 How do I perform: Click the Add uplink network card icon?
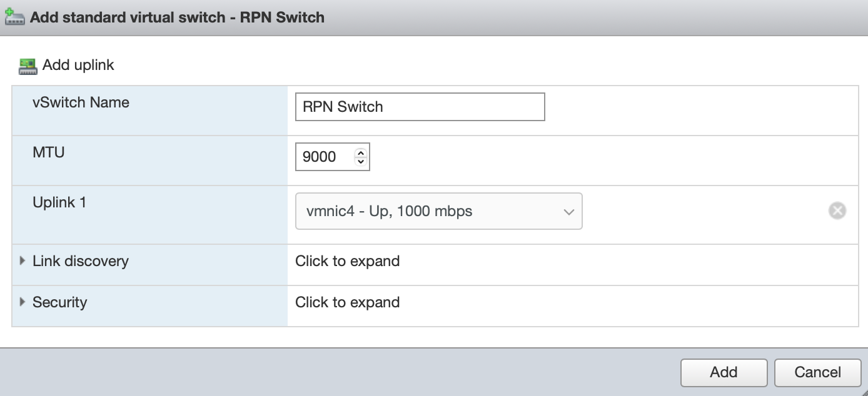[28, 66]
